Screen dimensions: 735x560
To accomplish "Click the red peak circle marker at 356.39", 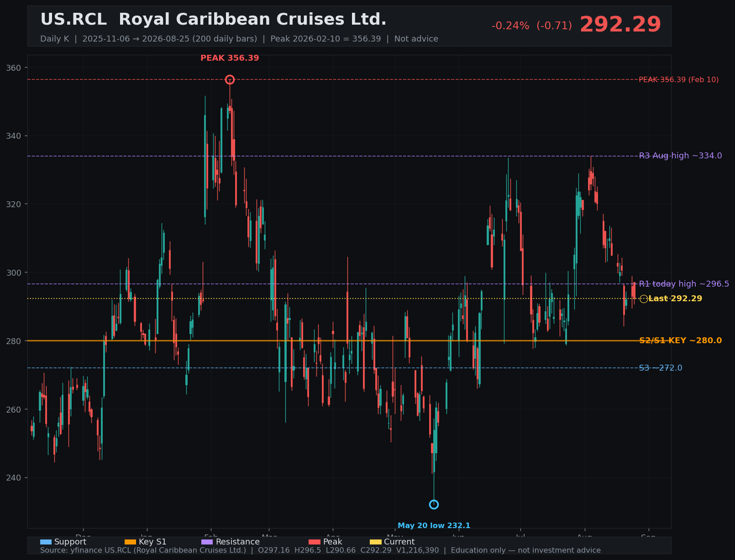I will pos(230,80).
